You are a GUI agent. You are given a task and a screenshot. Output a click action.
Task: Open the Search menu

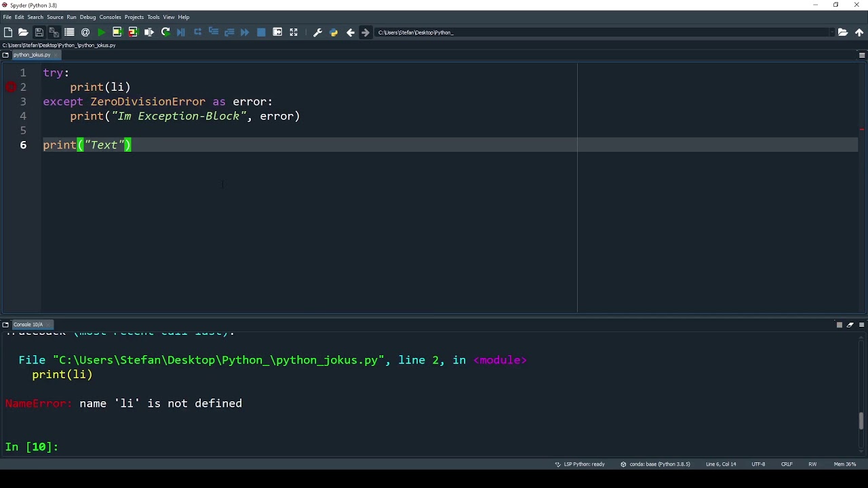tap(35, 17)
